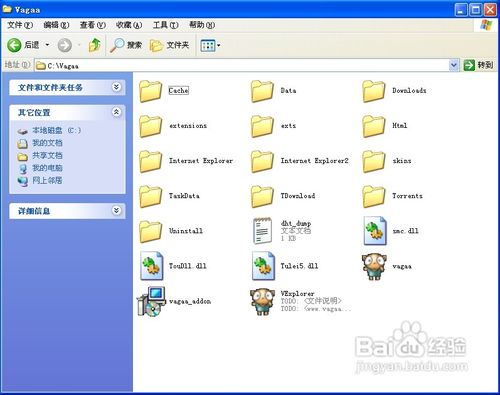Click the vagaa_addon file name label
The height and width of the screenshot is (395, 500).
pyautogui.click(x=190, y=301)
